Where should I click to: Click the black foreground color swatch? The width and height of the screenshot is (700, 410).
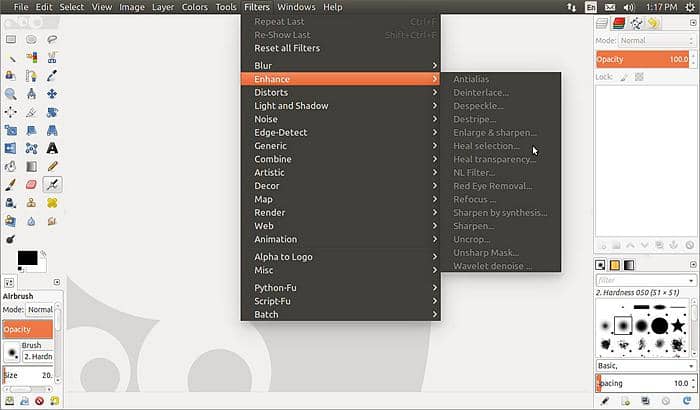click(x=27, y=258)
